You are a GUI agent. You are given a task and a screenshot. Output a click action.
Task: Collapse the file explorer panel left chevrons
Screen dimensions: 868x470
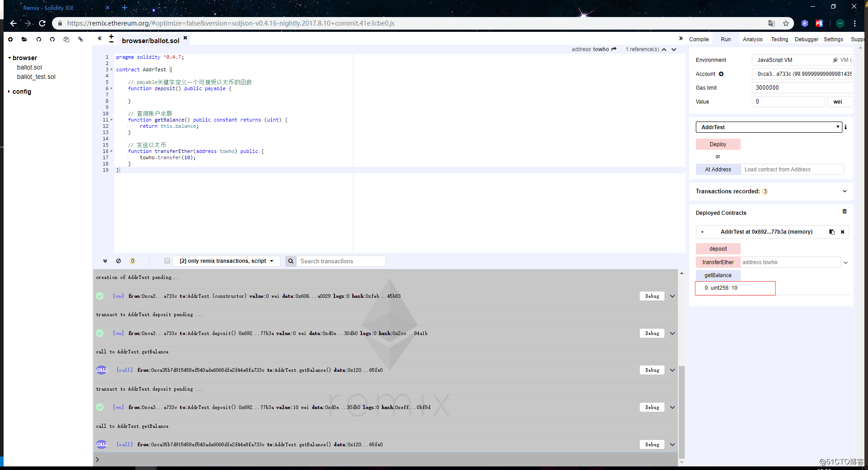click(x=100, y=39)
